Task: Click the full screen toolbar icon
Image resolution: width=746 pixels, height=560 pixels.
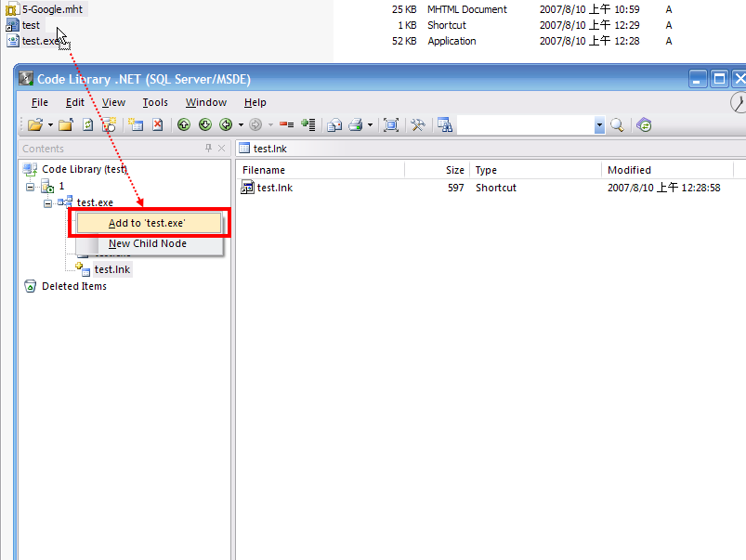Action: (391, 124)
